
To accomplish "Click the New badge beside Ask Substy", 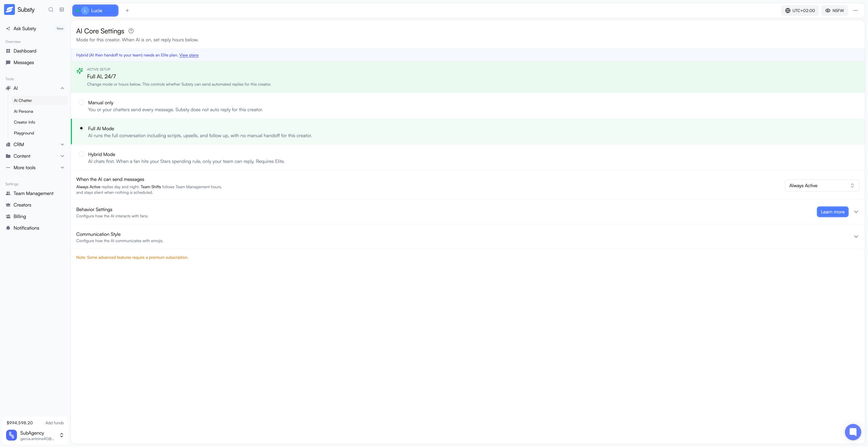I will pos(60,29).
